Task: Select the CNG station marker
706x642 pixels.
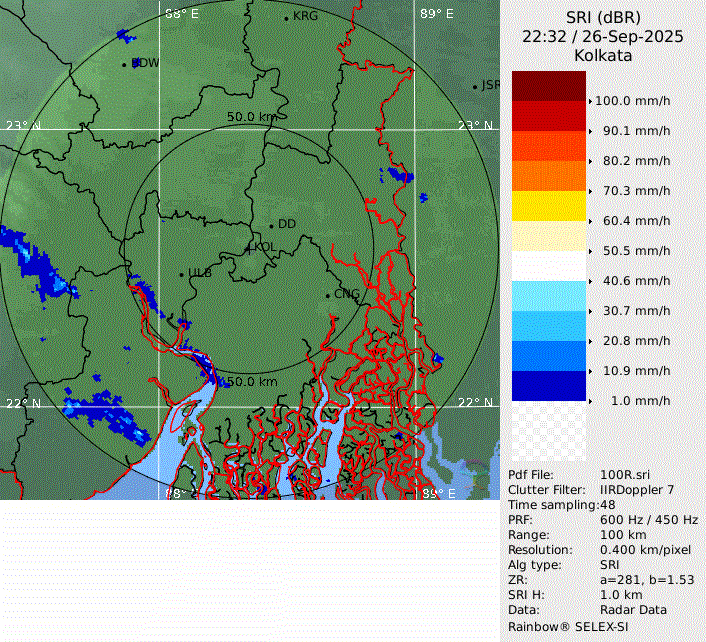Action: click(x=328, y=294)
